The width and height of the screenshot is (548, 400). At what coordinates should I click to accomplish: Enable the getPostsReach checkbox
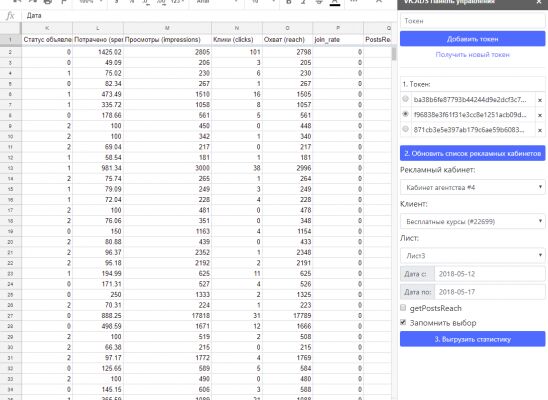tap(403, 308)
